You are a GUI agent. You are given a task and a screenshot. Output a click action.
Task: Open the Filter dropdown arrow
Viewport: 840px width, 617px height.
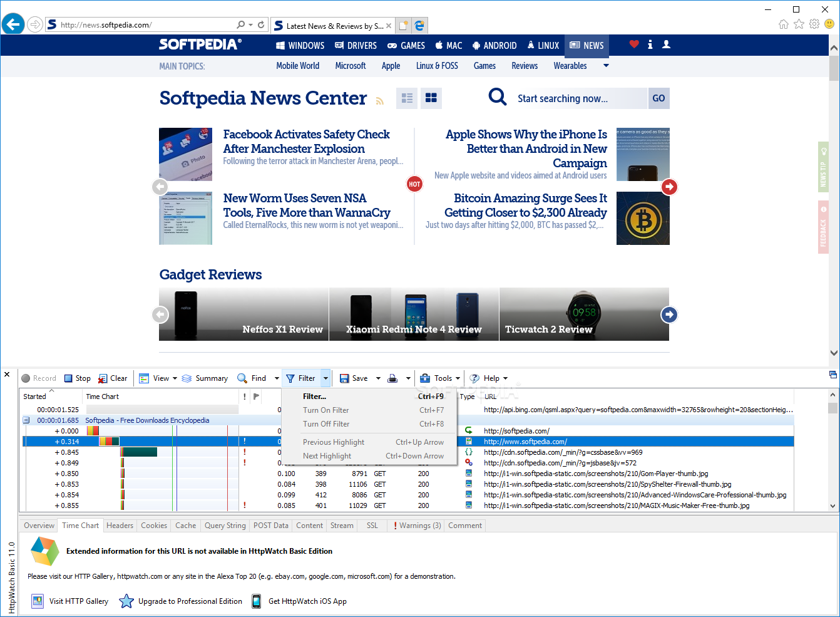[325, 378]
